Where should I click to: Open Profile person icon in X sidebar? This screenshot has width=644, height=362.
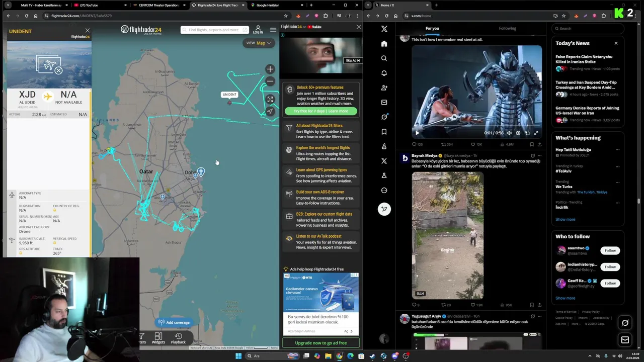384,175
